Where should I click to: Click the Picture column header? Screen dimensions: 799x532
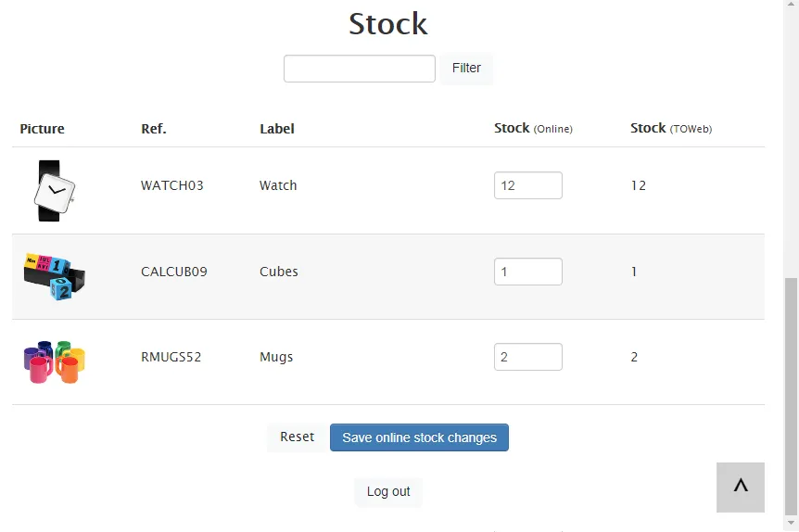[x=43, y=129]
